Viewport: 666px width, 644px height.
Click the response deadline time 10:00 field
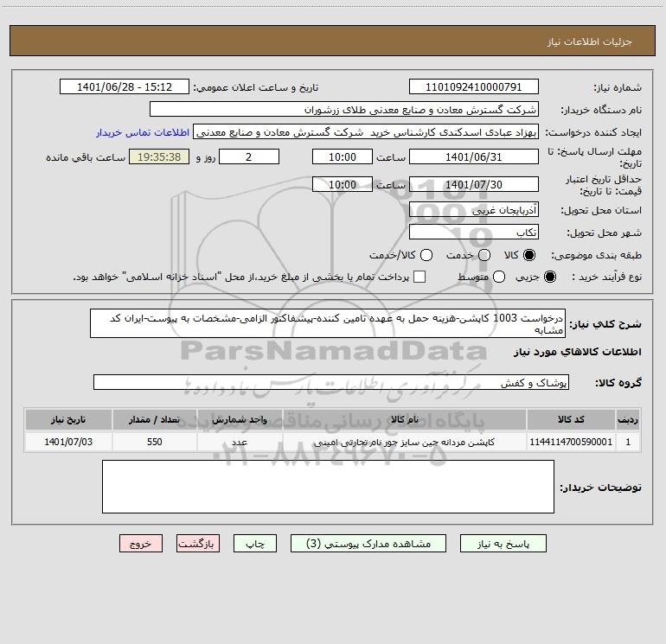coord(343,156)
